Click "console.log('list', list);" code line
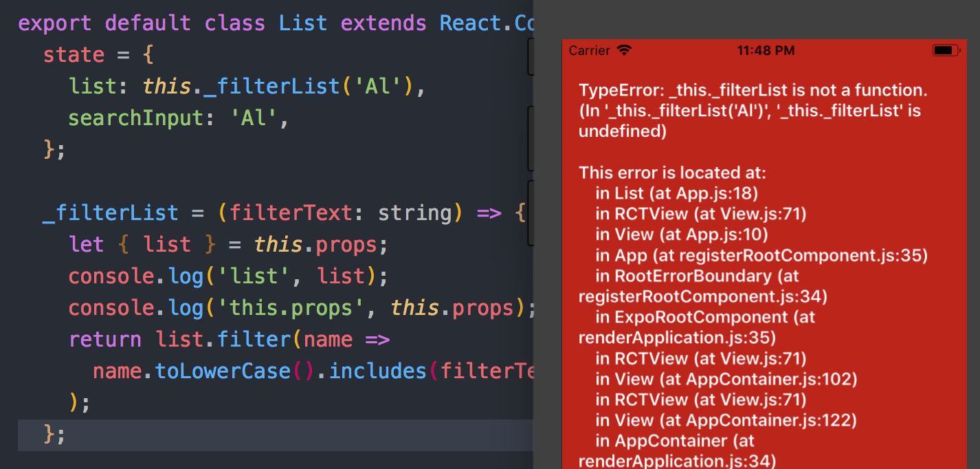The height and width of the screenshot is (469, 980). (228, 276)
